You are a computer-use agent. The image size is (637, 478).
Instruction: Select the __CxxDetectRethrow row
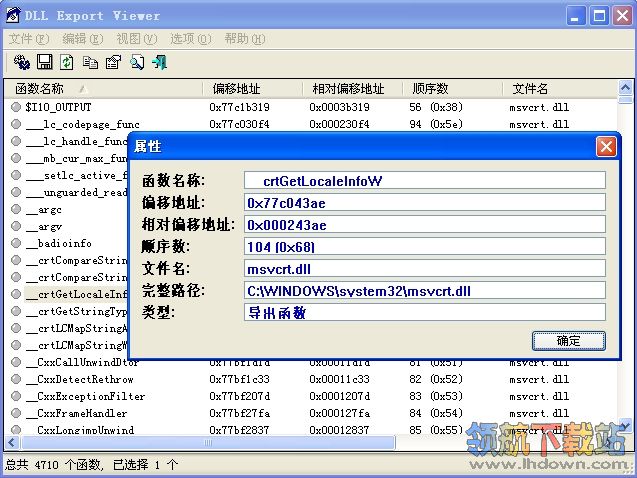pos(311,379)
